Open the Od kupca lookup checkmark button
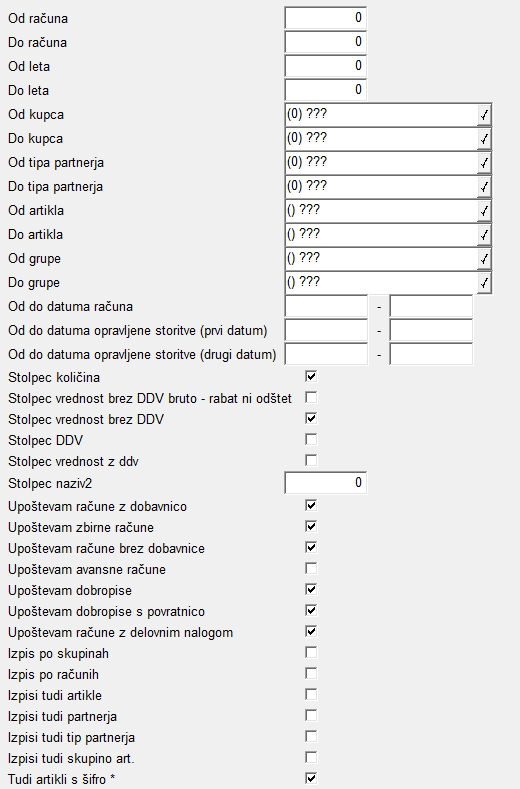Image resolution: width=520 pixels, height=789 pixels. (x=484, y=115)
